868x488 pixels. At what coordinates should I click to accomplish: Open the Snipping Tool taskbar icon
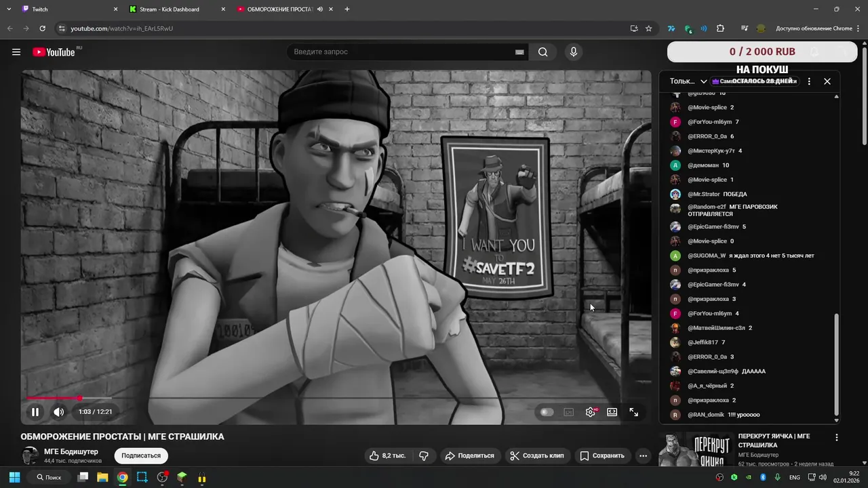click(142, 477)
